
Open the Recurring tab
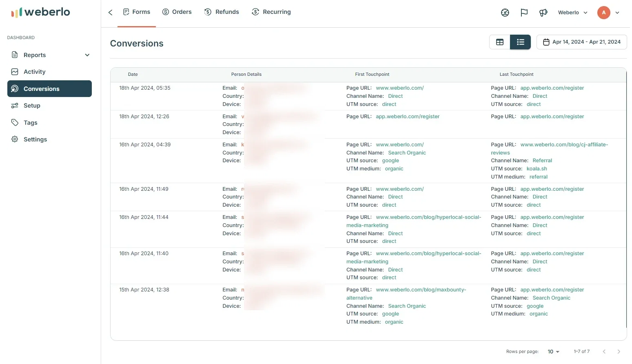tap(271, 12)
